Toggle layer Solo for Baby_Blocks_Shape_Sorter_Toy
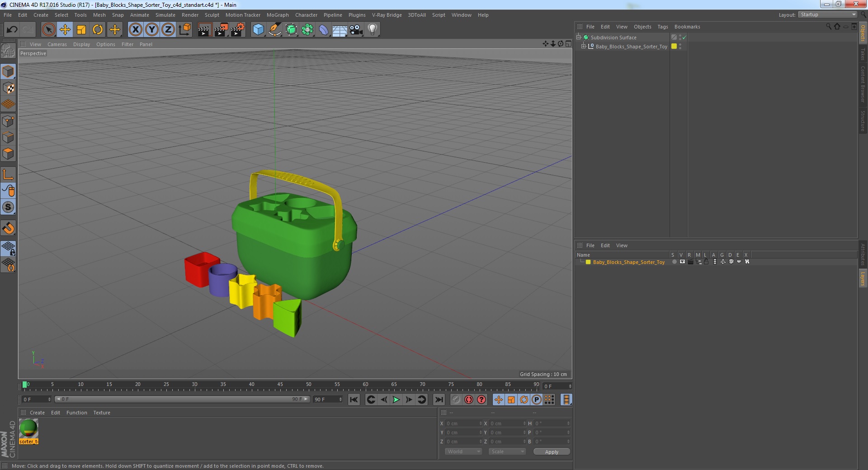The width and height of the screenshot is (868, 470). (x=674, y=262)
